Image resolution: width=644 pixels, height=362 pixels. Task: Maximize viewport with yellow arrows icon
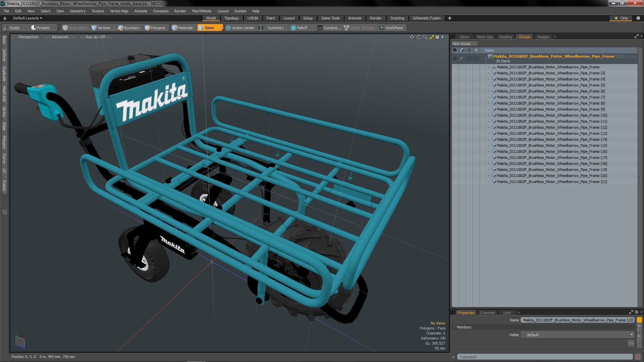click(432, 37)
